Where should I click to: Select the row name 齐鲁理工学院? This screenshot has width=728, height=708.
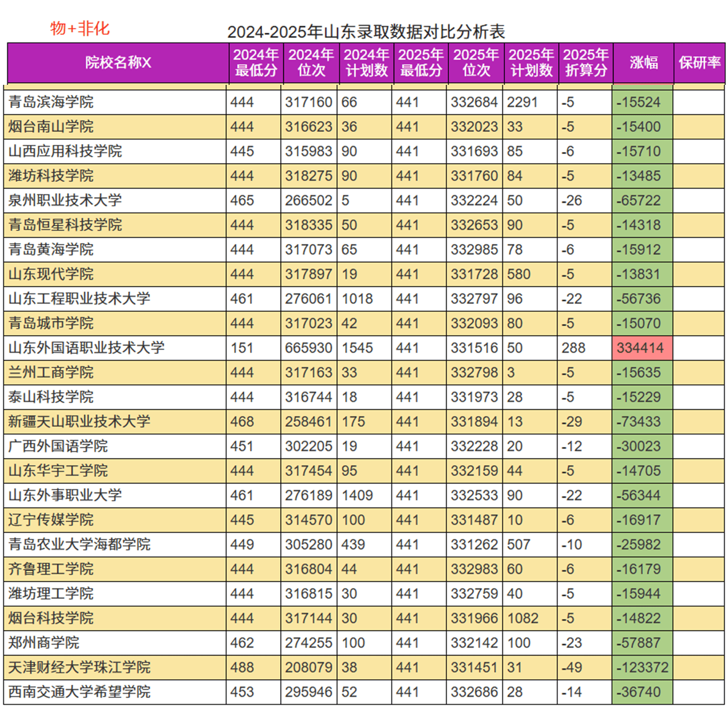pyautogui.click(x=51, y=569)
